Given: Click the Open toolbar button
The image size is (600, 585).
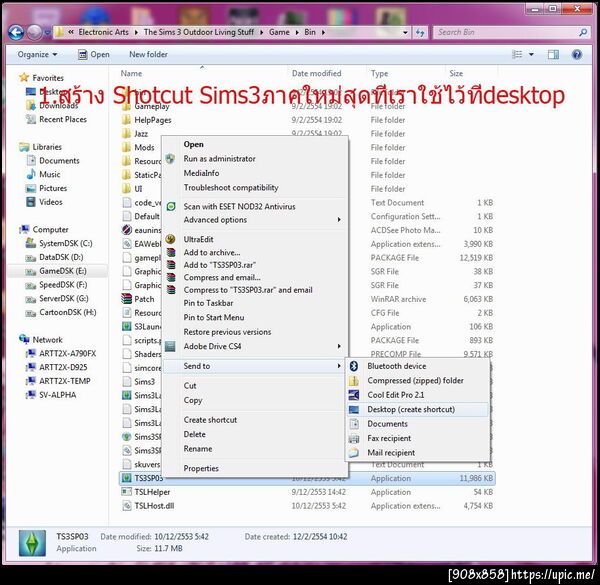Looking at the screenshot, I should (94, 55).
